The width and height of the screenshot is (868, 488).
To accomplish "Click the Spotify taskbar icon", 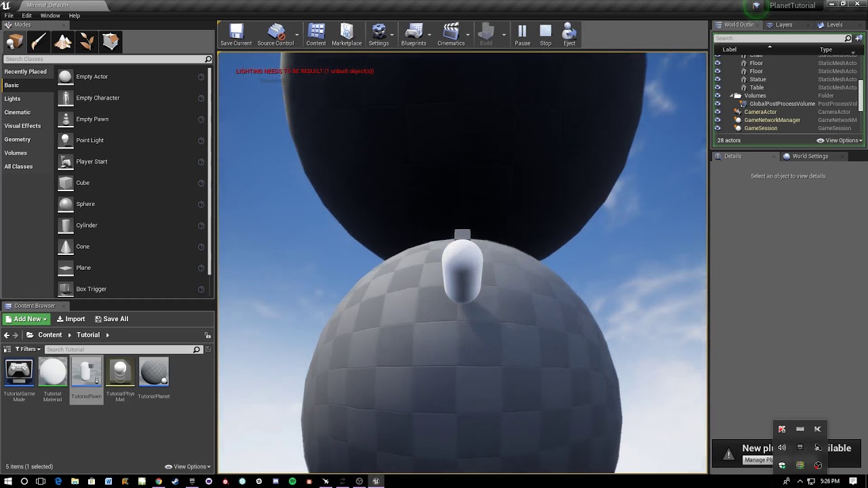I will 292,481.
